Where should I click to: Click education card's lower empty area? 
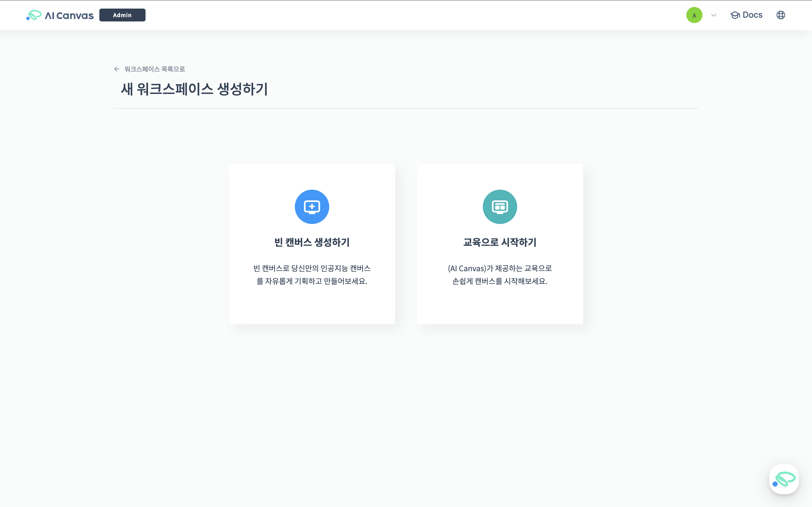point(500,307)
